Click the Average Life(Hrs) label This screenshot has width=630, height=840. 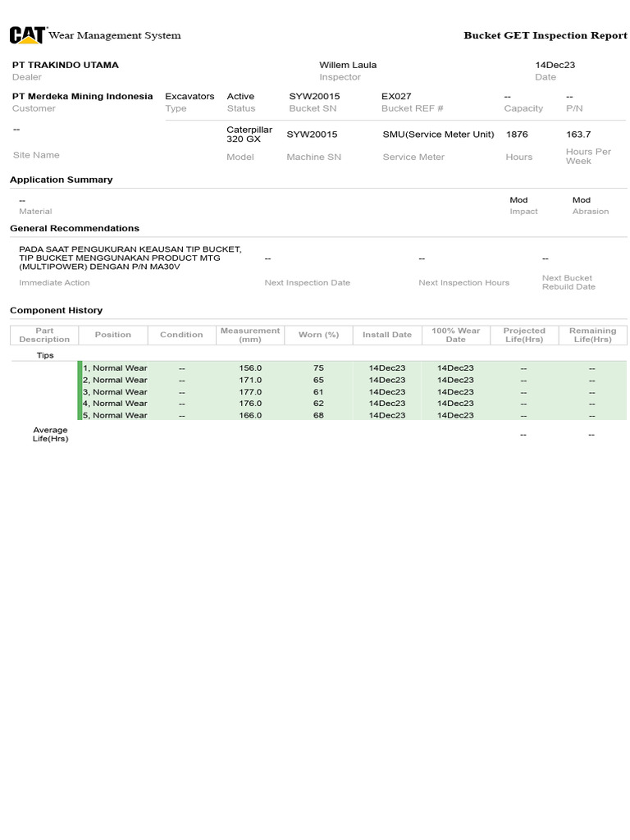click(50, 434)
